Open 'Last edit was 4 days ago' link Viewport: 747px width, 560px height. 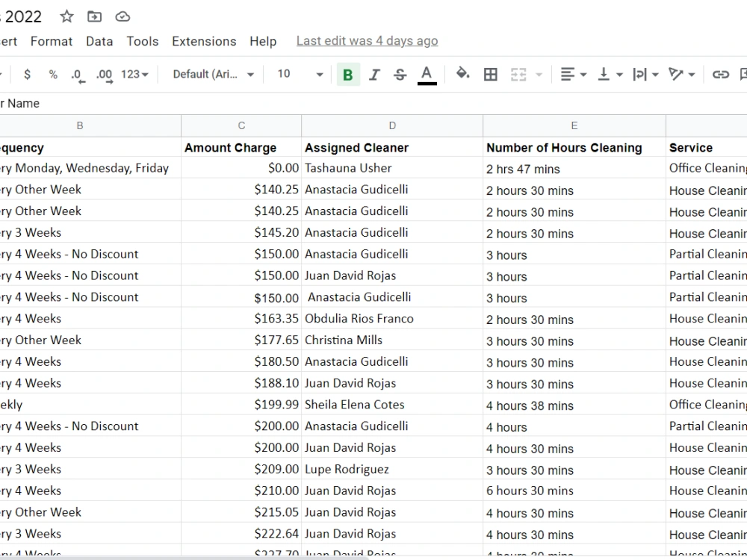[x=367, y=41]
